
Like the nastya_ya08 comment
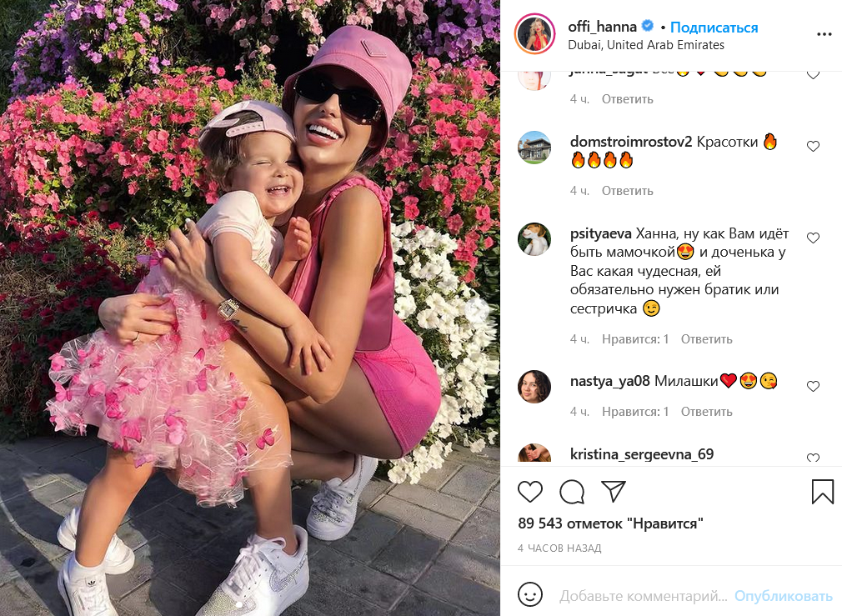(813, 386)
